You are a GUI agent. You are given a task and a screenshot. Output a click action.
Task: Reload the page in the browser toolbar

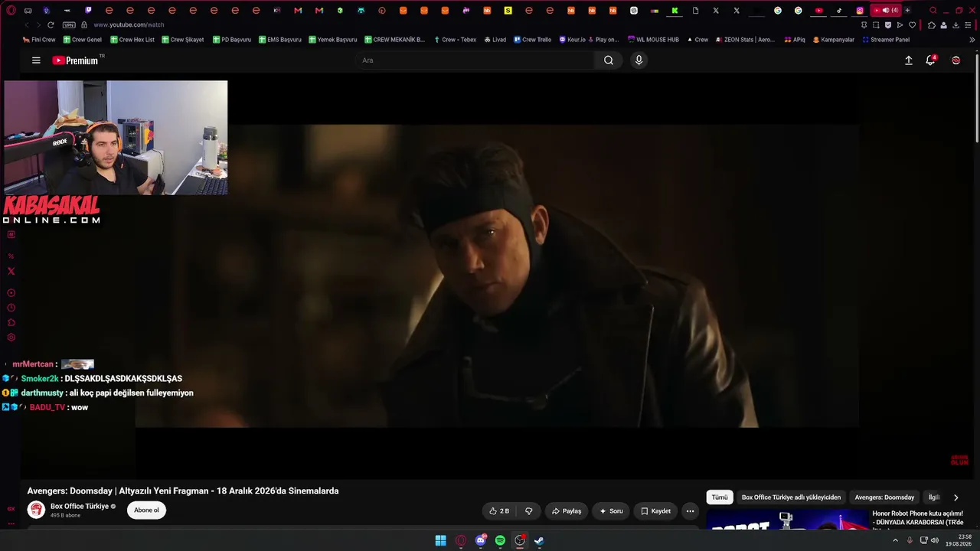[51, 25]
